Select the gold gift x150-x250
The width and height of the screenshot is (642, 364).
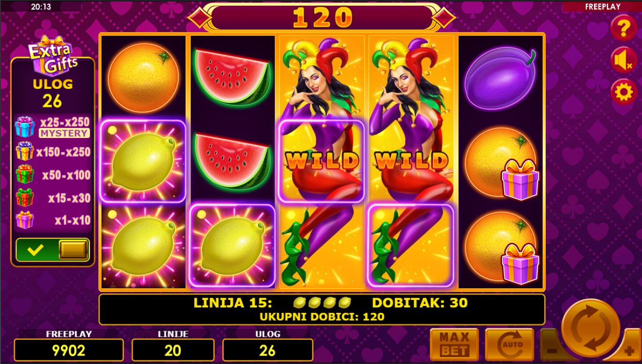52,152
